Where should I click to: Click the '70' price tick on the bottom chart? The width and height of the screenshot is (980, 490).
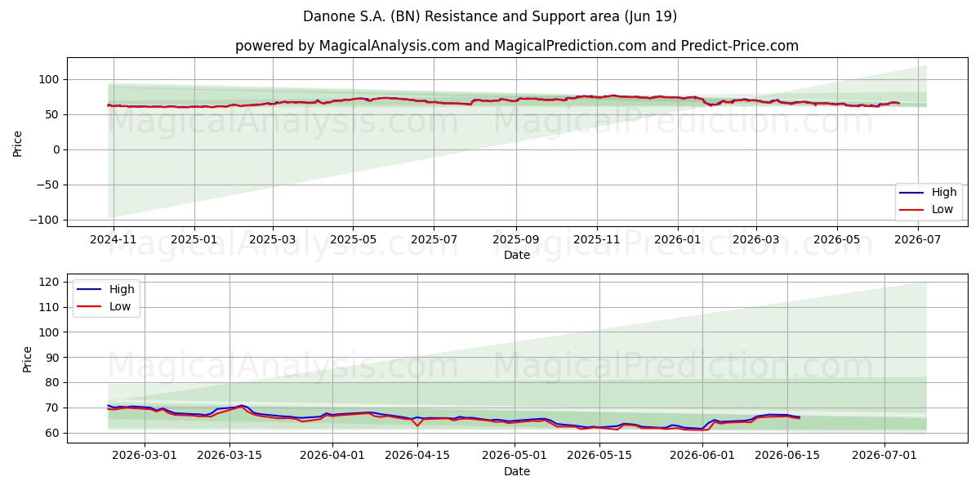pyautogui.click(x=54, y=408)
